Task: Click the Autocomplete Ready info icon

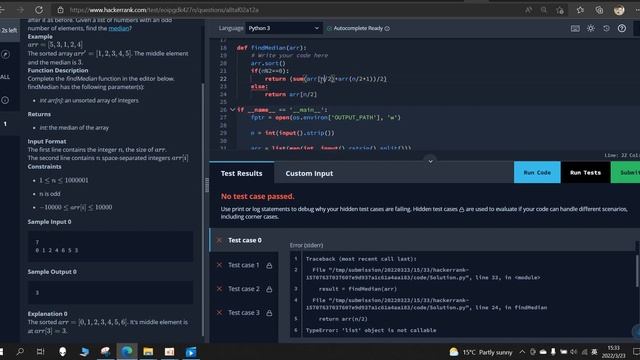Action: pyautogui.click(x=387, y=29)
